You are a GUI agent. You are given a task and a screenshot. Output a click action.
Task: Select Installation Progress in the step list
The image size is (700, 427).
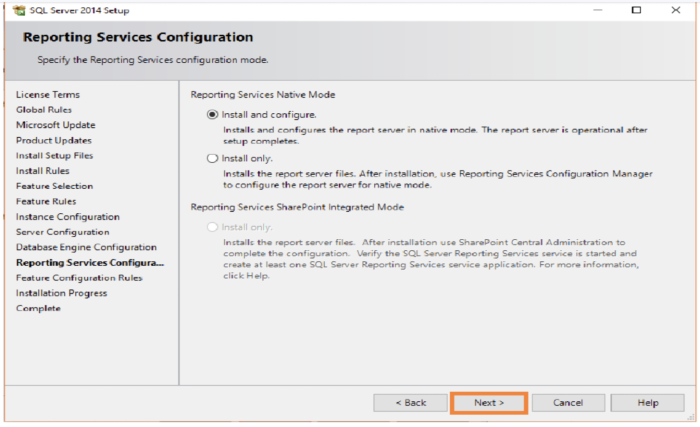coord(62,293)
